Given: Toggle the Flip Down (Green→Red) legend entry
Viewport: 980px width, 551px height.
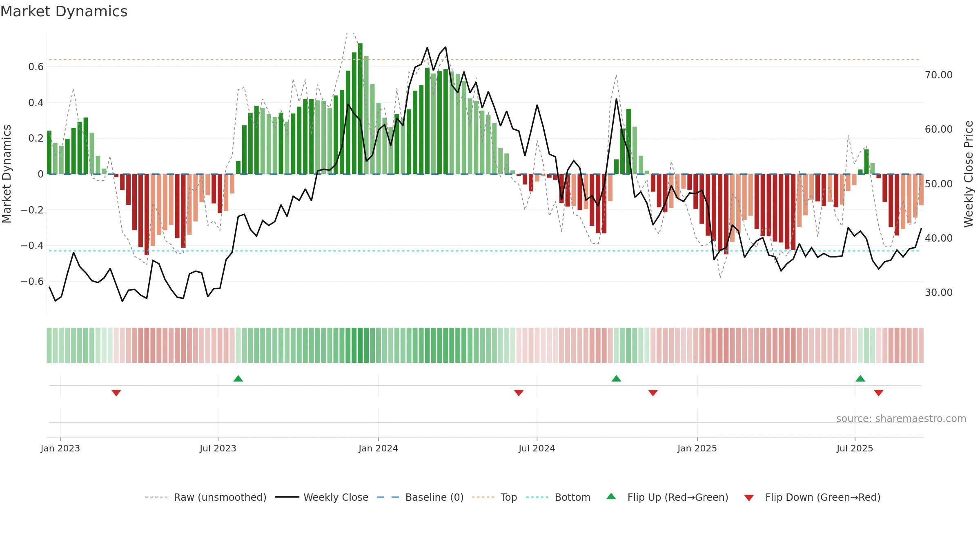Looking at the screenshot, I should (812, 497).
